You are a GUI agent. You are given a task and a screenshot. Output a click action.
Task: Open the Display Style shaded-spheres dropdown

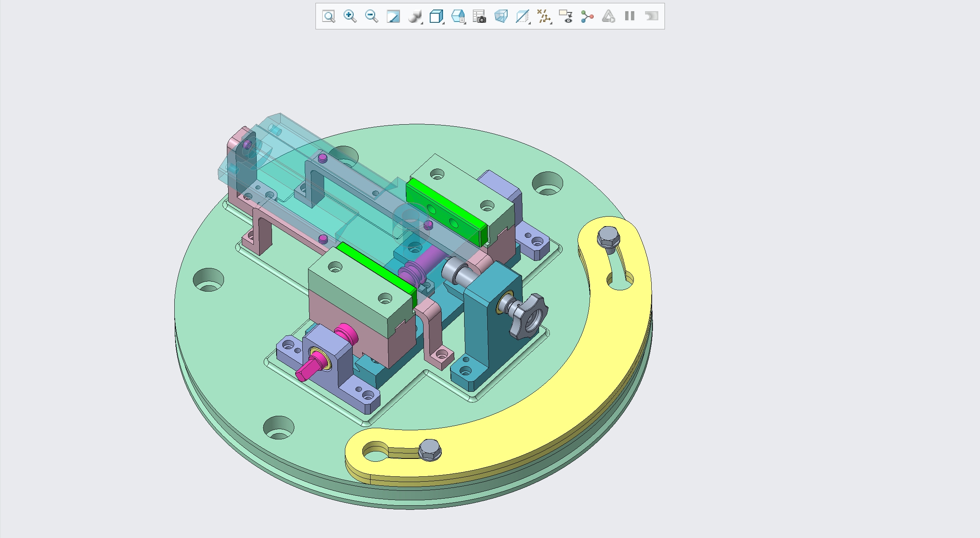(x=415, y=17)
